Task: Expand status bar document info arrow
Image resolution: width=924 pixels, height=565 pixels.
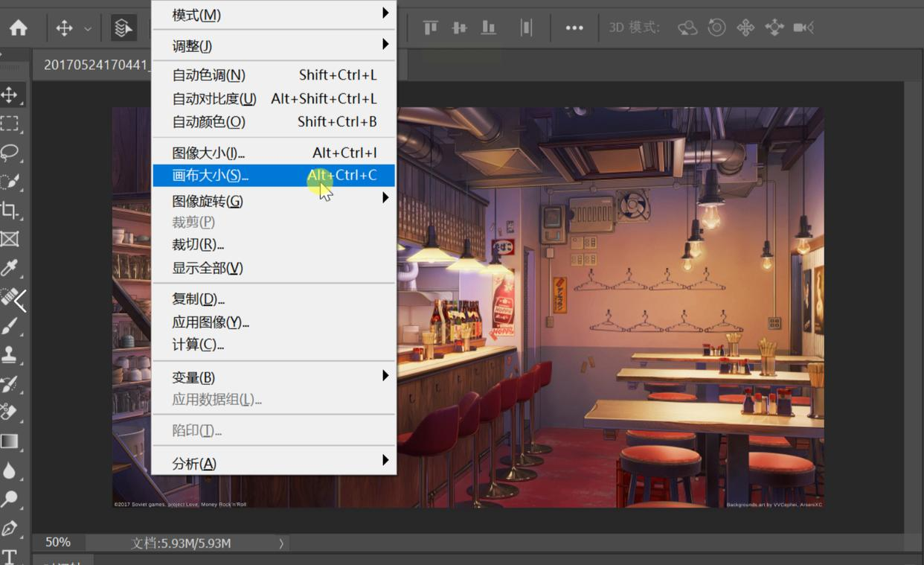Action: tap(281, 543)
